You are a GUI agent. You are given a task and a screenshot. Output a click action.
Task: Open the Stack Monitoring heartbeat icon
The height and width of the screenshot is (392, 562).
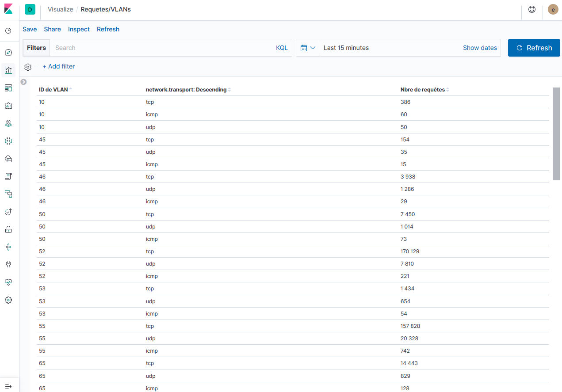tap(8, 282)
